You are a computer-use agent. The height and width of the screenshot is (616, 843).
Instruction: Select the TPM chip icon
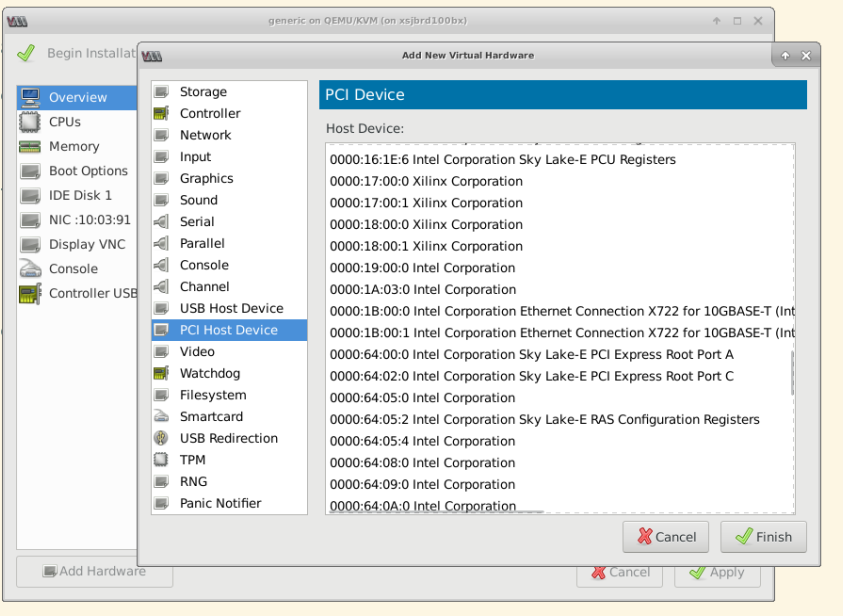tap(161, 460)
